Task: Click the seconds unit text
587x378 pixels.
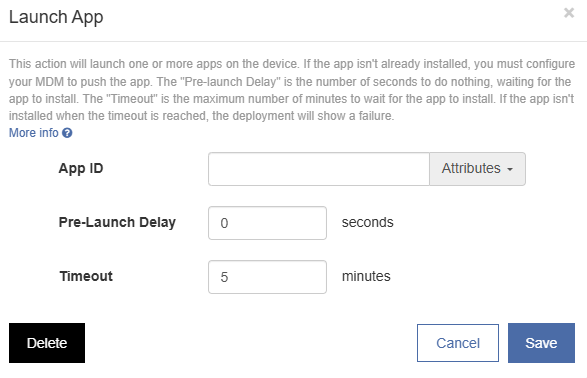Action: point(368,222)
